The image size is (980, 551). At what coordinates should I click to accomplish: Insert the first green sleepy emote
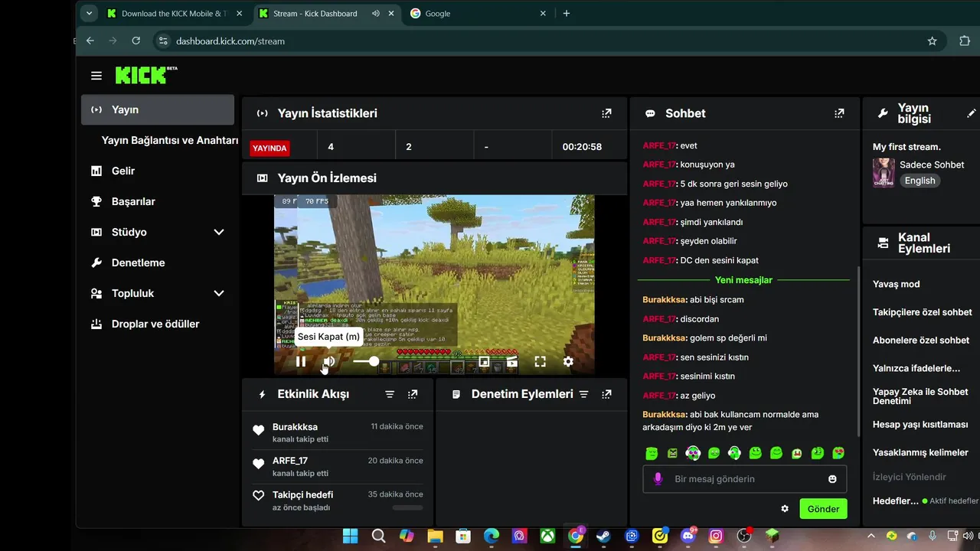click(x=652, y=453)
